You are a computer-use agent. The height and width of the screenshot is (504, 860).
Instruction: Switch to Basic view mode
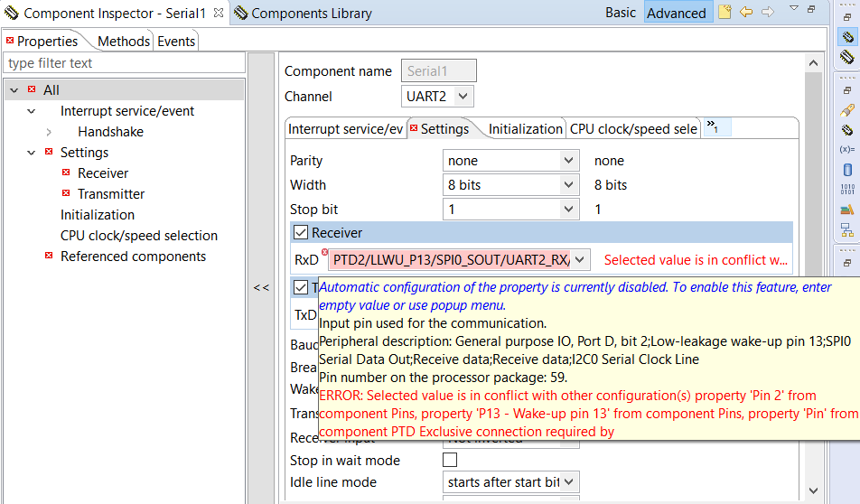pos(621,13)
